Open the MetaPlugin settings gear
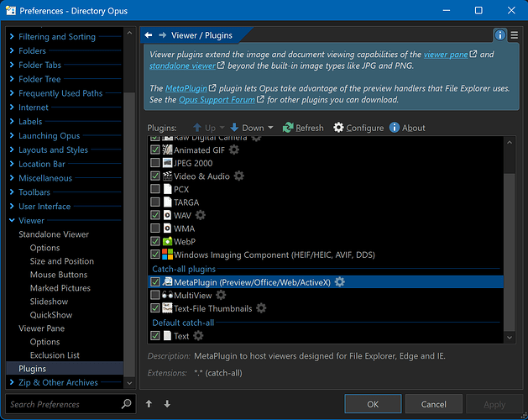Image resolution: width=528 pixels, height=420 pixels. coord(340,281)
